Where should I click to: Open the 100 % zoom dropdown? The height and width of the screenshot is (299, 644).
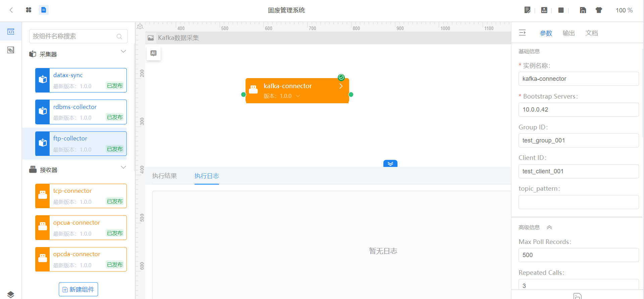tap(624, 10)
